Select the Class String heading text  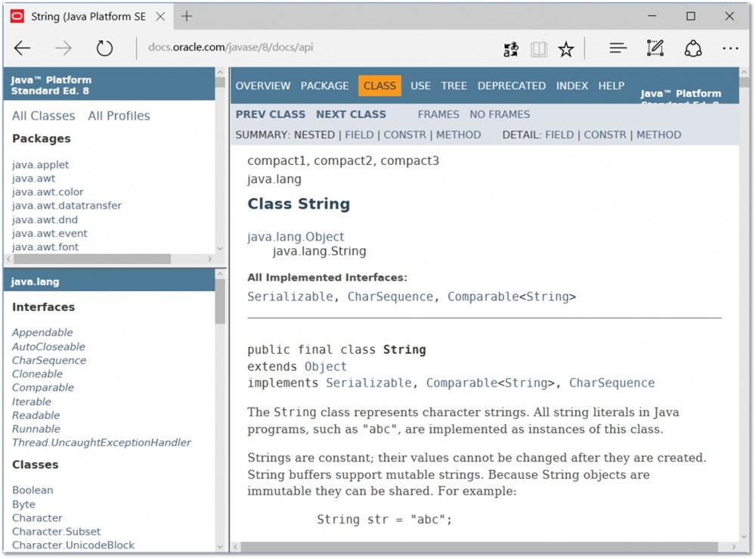coord(299,203)
